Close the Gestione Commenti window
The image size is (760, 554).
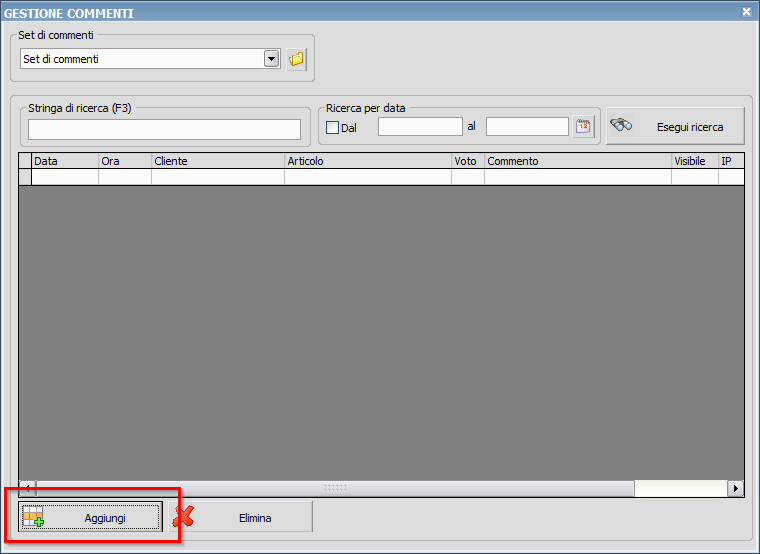coord(746,11)
